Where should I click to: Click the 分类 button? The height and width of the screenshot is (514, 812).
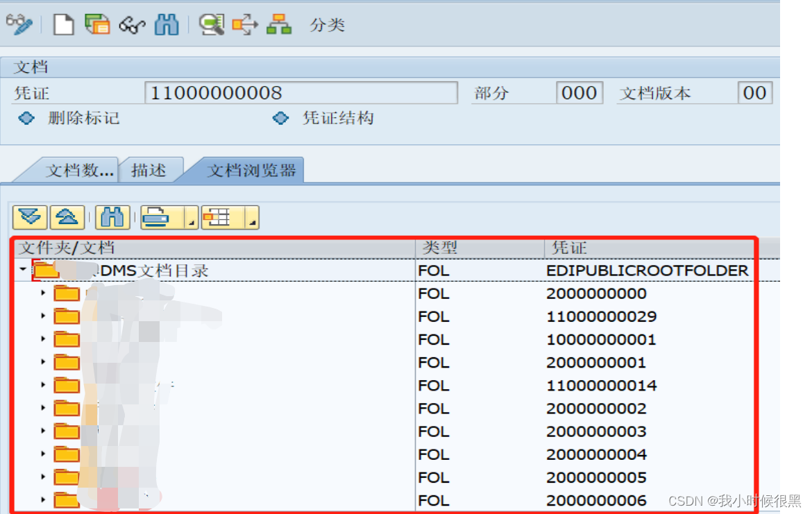tap(326, 24)
